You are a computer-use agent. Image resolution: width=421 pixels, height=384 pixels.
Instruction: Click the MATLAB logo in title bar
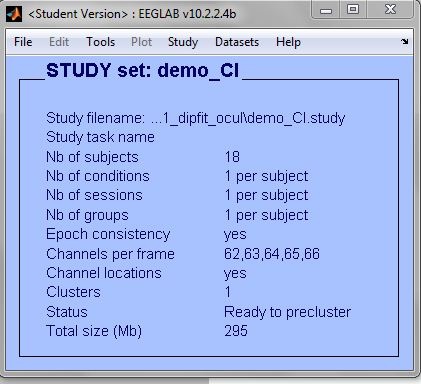[x=14, y=14]
